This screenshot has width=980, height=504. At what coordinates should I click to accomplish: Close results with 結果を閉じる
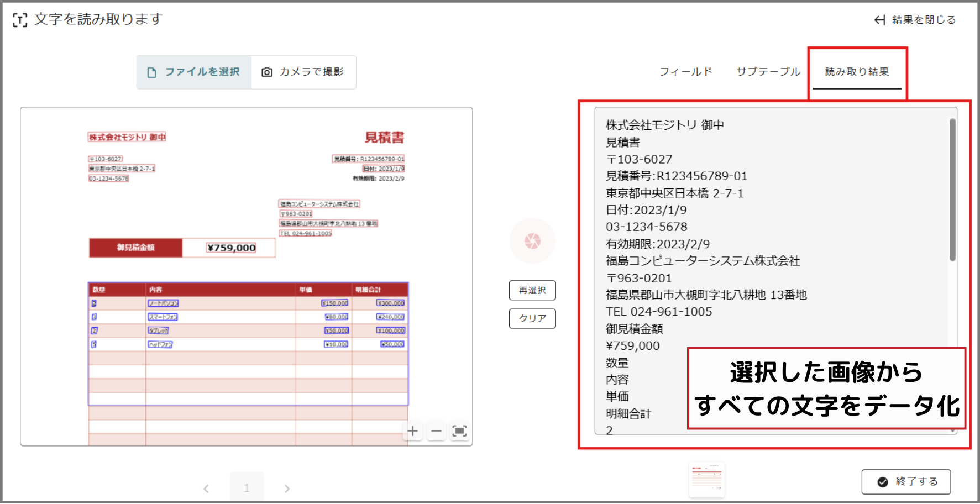coord(915,20)
